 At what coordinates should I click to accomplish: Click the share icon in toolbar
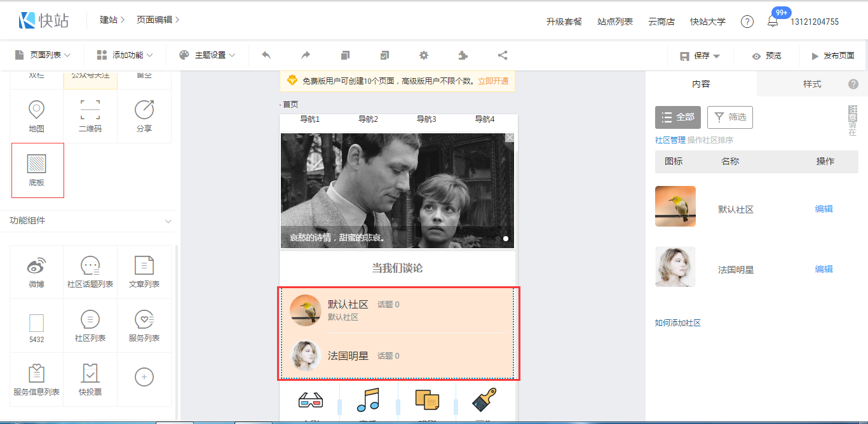503,55
